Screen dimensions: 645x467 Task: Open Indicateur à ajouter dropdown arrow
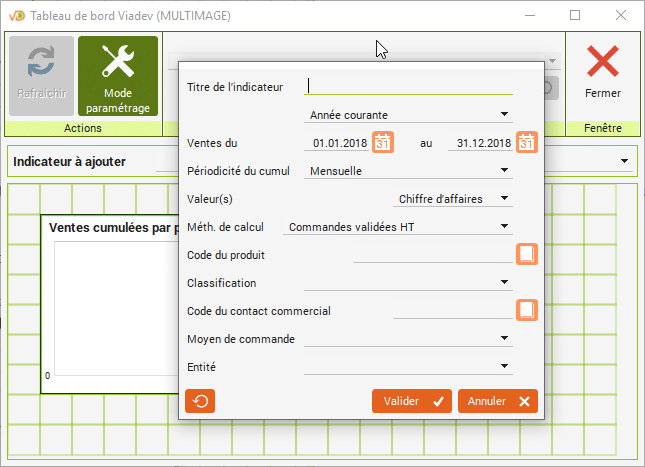click(x=625, y=162)
